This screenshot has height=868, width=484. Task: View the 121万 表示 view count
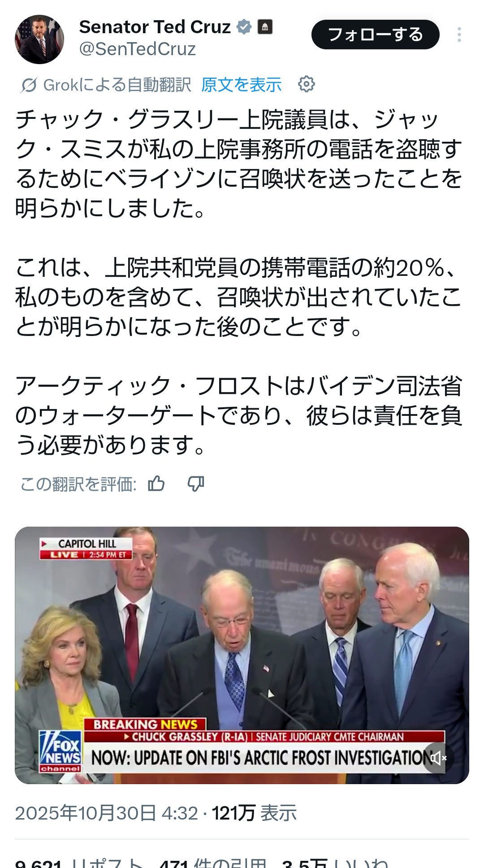[x=254, y=813]
